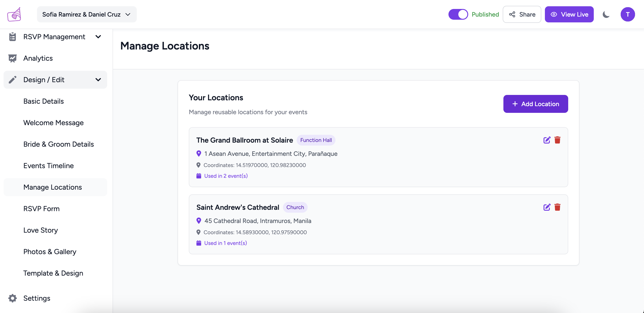Screen dimensions: 644x313
Task: Click the Function Hall tag
Action: coord(316,140)
